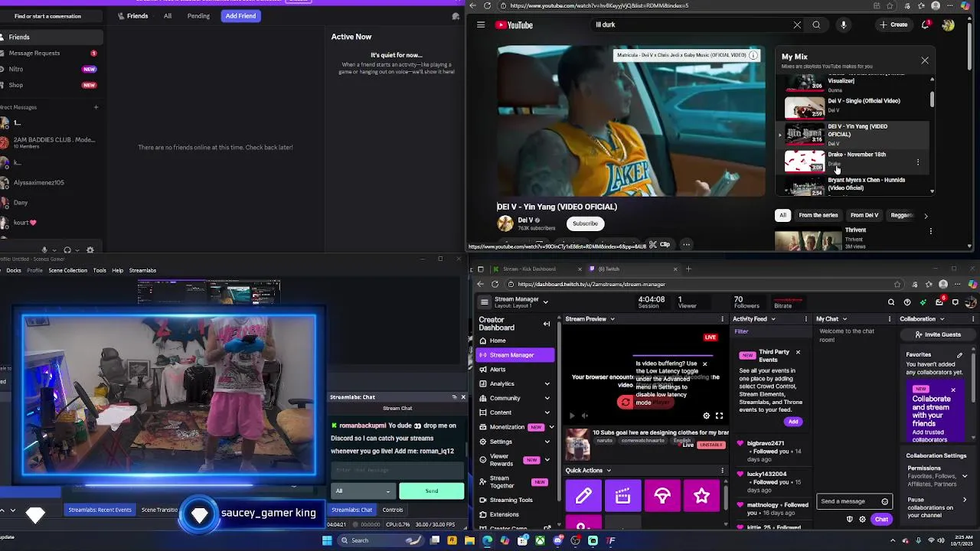Screen dimensions: 980x551
Task: Click the star quick action tile
Action: (701, 496)
